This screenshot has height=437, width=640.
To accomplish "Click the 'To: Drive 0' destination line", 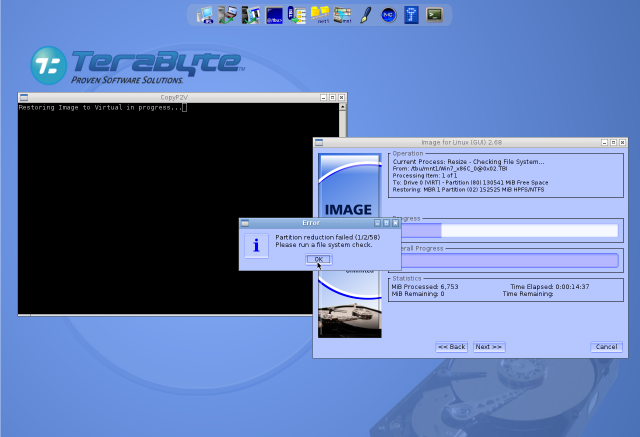I will [x=470, y=182].
